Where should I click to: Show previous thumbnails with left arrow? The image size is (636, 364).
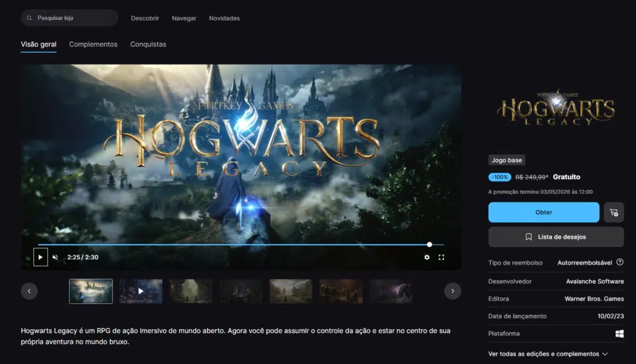(x=29, y=291)
